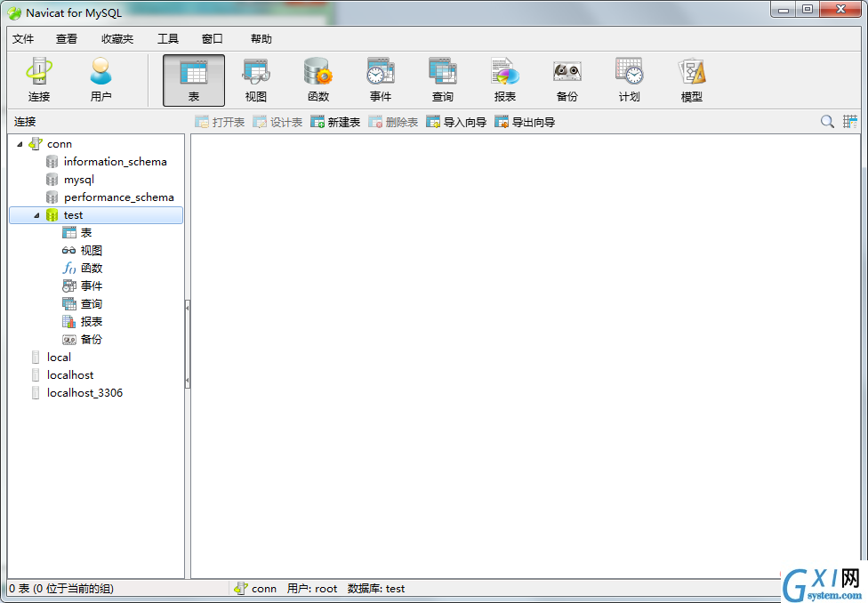Screen dimensions: 868x603
Task: Click 打开表 (Open Table) button
Action: pos(220,122)
